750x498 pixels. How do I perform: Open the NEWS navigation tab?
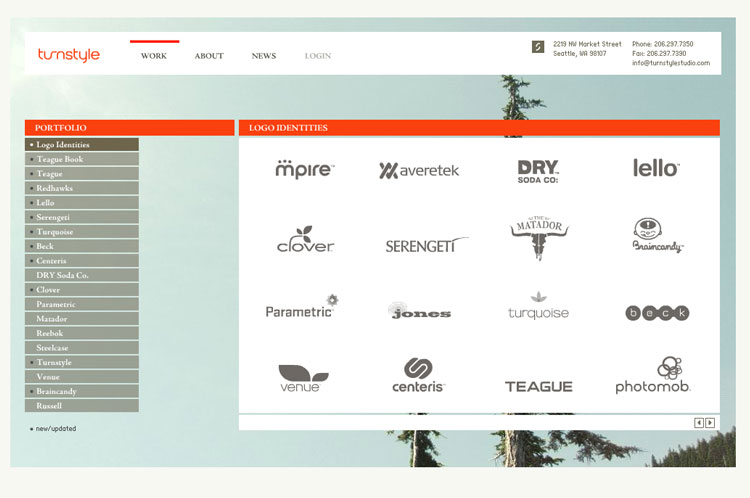point(264,55)
